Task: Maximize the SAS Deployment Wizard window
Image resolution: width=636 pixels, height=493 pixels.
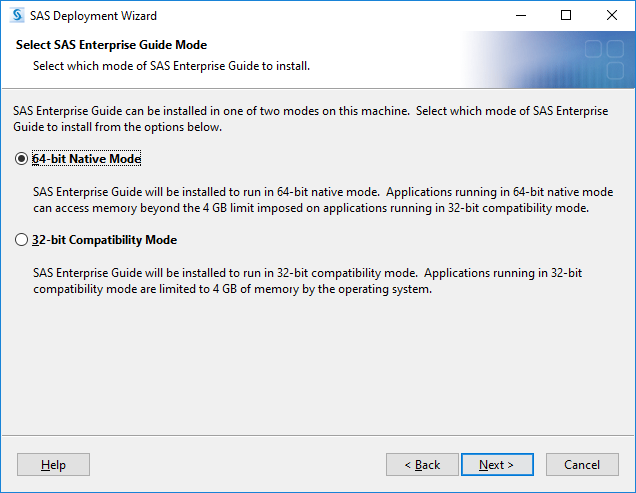Action: 566,15
